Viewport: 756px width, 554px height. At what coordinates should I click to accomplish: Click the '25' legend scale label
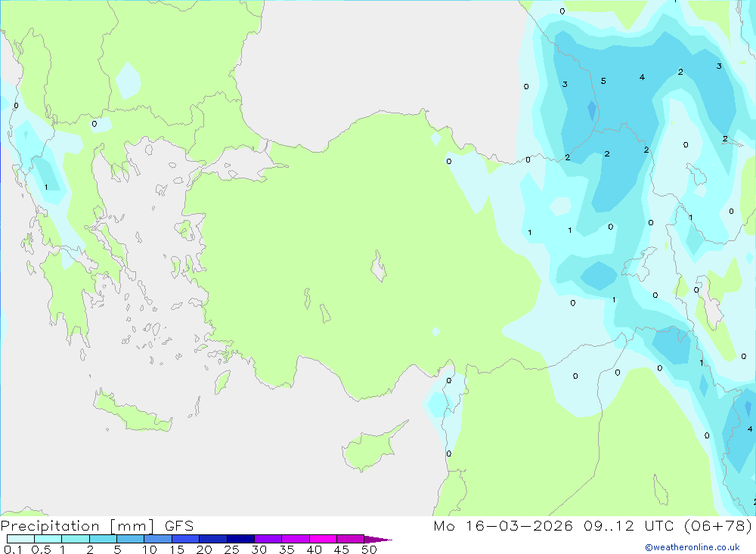click(x=231, y=549)
